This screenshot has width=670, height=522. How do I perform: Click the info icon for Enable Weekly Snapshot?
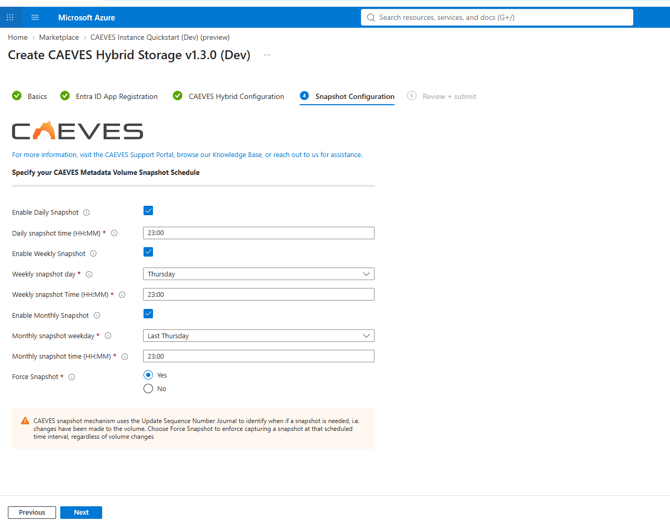(93, 254)
